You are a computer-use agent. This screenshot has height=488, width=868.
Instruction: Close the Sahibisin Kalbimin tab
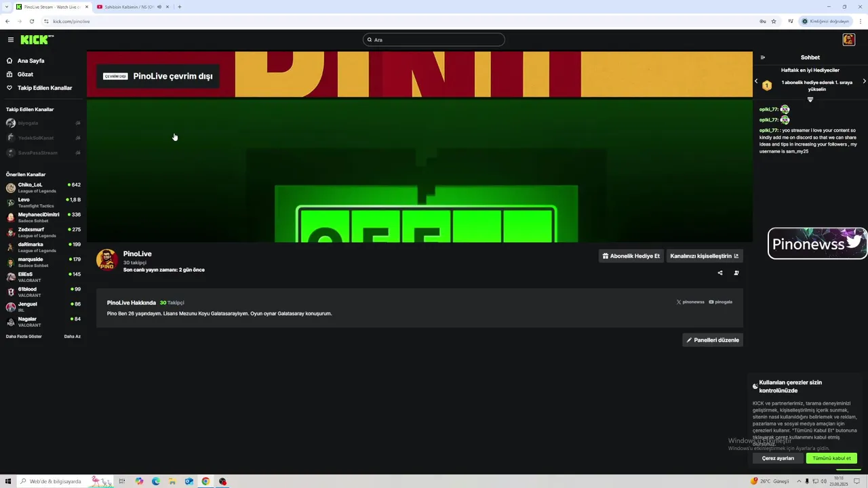coord(168,7)
